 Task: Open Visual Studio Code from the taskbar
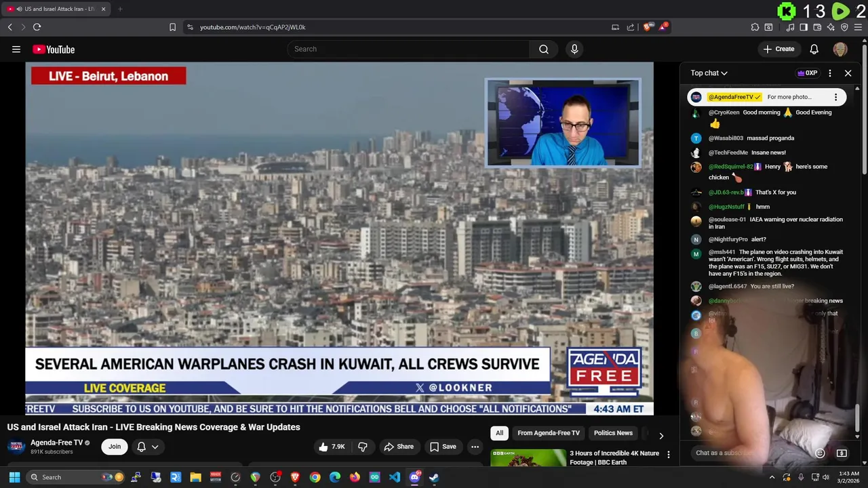point(395,477)
